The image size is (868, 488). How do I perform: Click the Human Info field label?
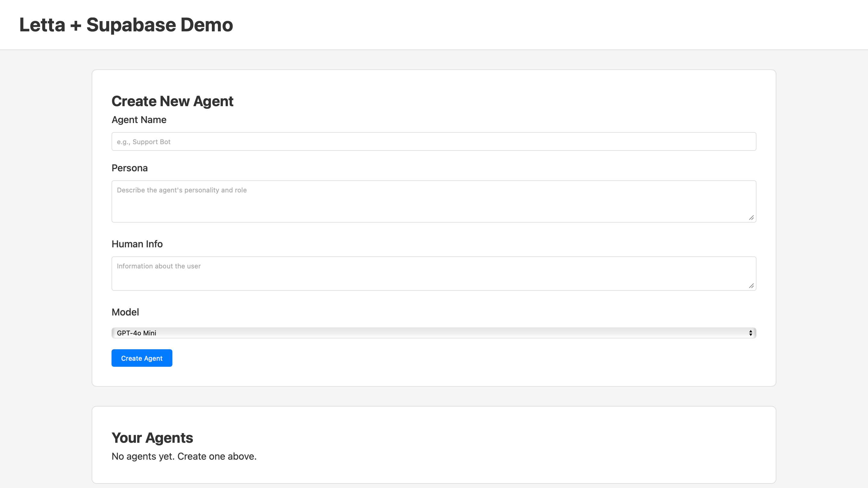point(137,244)
